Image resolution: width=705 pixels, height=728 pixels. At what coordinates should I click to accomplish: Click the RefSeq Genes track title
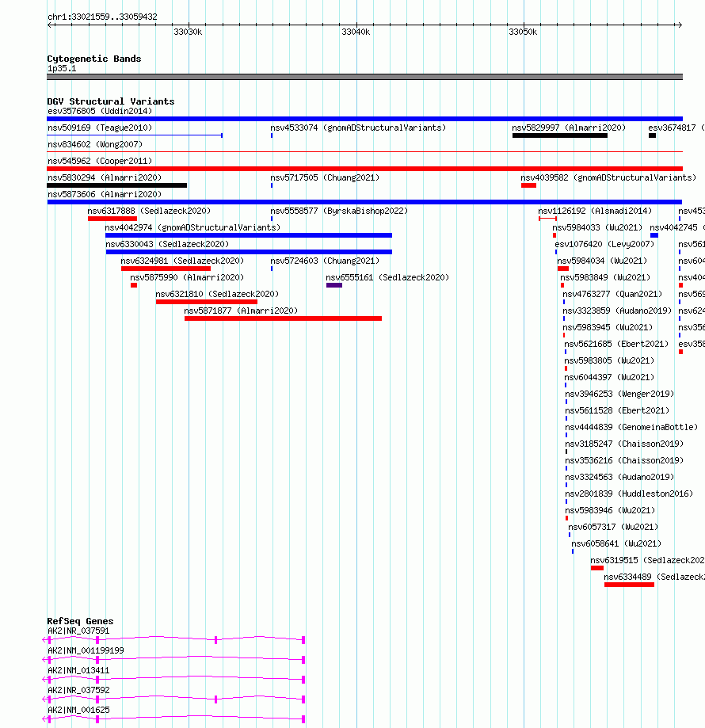pos(80,621)
